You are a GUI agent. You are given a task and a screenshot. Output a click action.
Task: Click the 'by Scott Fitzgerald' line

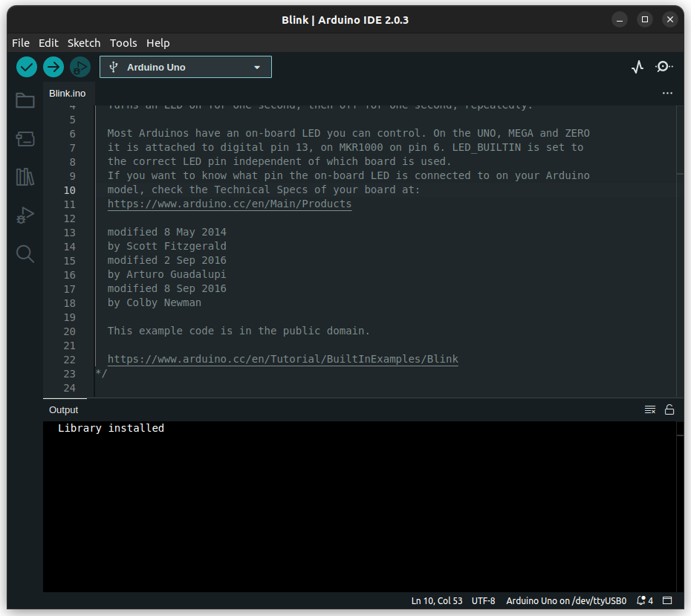pyautogui.click(x=167, y=246)
